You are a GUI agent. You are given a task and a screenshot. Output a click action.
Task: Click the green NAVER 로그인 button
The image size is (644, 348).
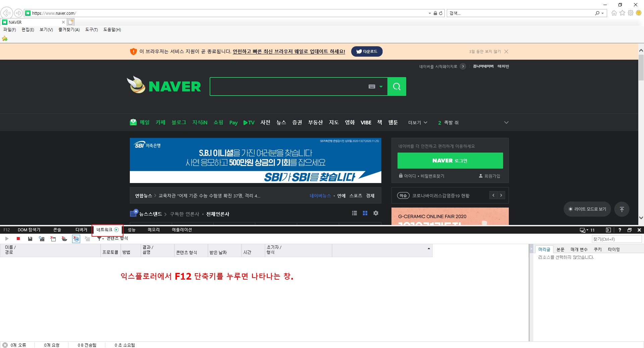450,161
